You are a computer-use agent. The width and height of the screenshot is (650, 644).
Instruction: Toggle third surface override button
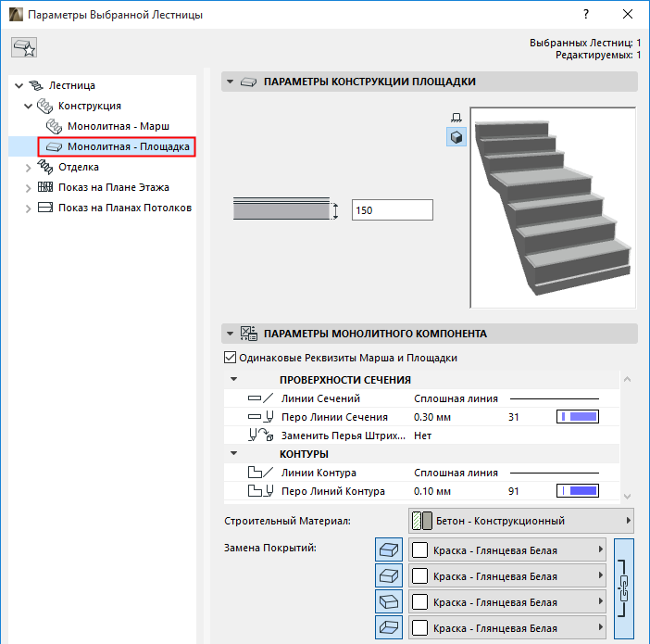point(389,601)
